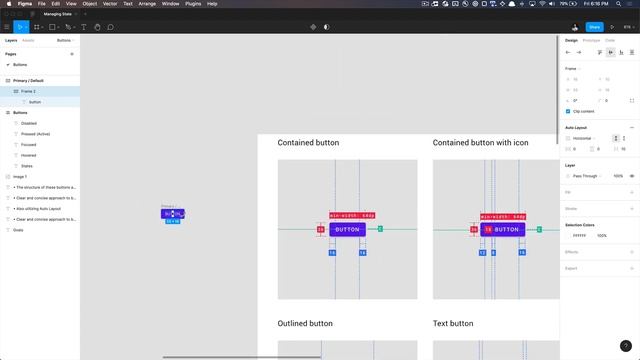
Task: Select the Pressed (Active) layer
Action: pos(40,134)
